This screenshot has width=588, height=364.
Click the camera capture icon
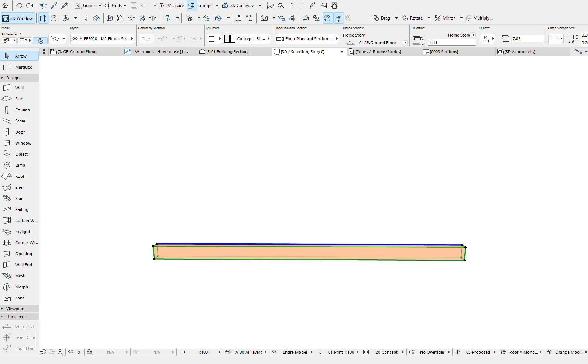point(264,18)
